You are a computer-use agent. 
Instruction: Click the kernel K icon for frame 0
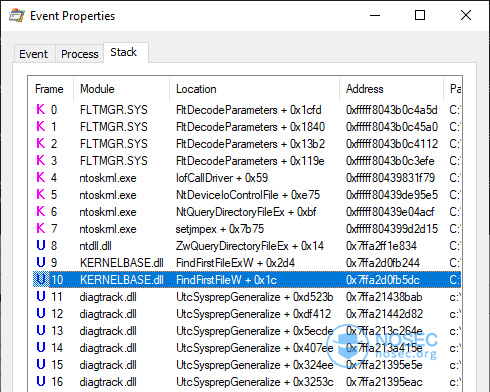tap(41, 109)
